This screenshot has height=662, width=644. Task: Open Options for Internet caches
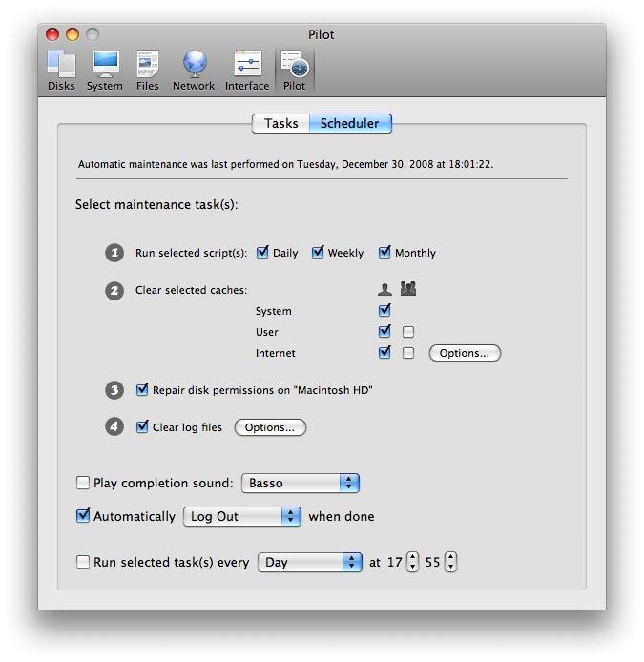click(x=465, y=353)
